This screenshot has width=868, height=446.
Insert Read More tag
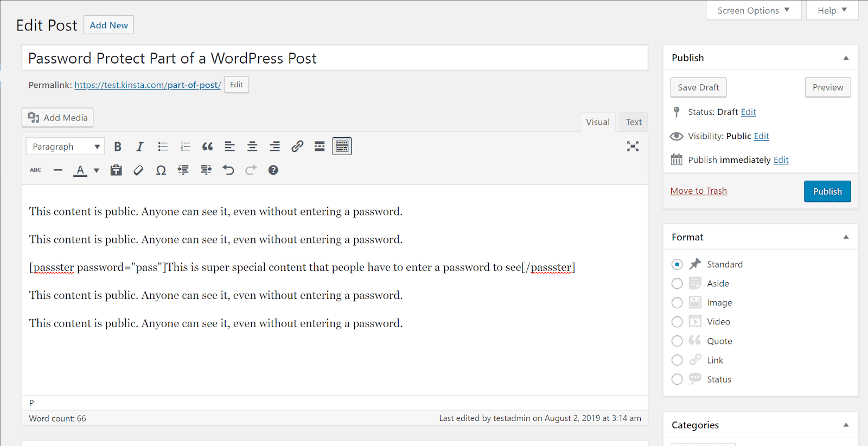click(320, 146)
